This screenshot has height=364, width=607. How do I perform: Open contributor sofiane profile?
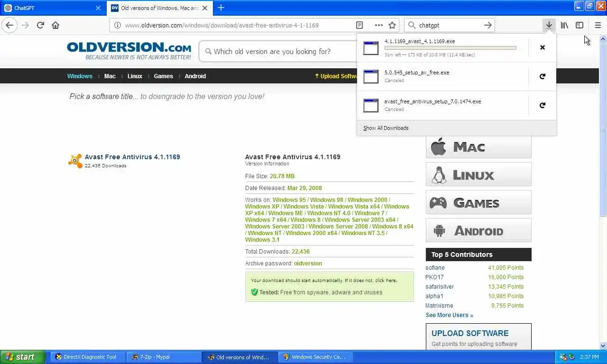(435, 268)
